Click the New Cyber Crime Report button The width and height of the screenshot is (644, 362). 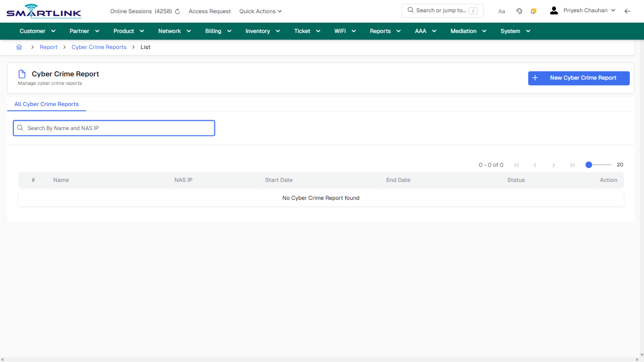[x=578, y=78]
